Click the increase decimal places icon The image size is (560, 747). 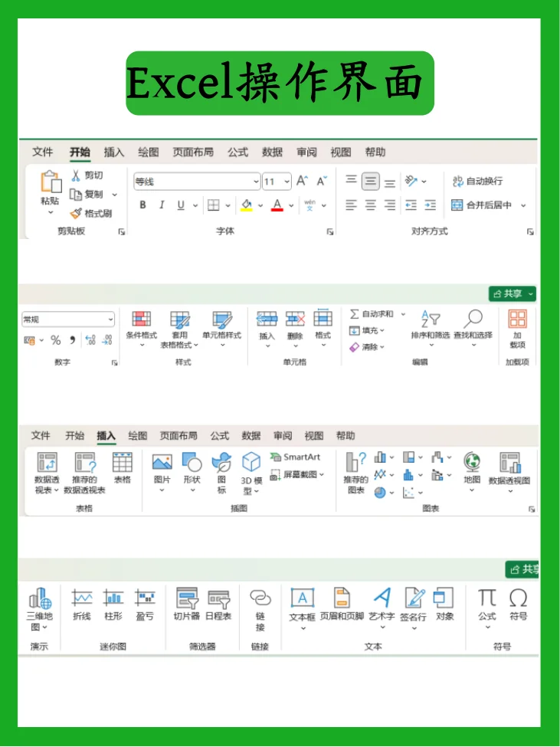tap(90, 339)
